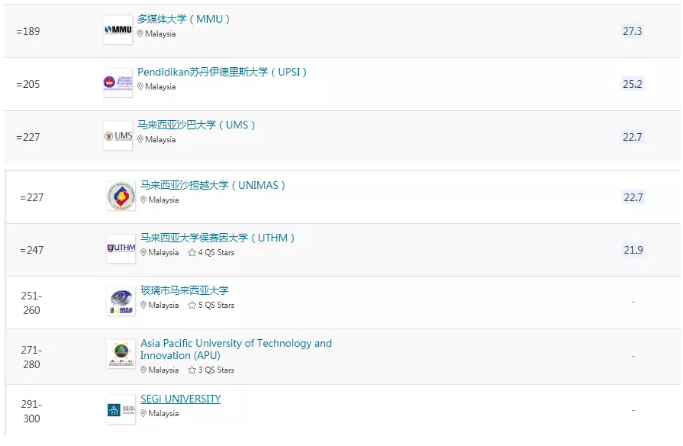Open 马来西亚沙巴大学 (UMS) link
683x446 pixels.
(196, 125)
